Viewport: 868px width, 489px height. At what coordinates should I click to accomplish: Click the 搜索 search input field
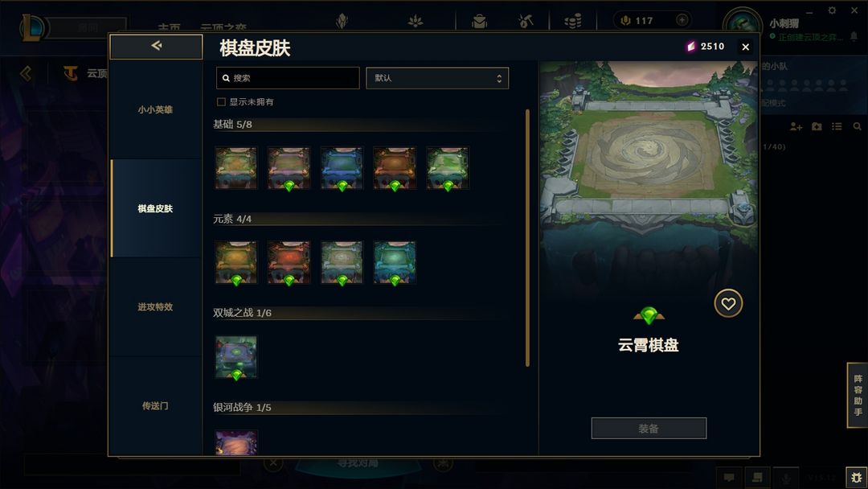(x=288, y=78)
